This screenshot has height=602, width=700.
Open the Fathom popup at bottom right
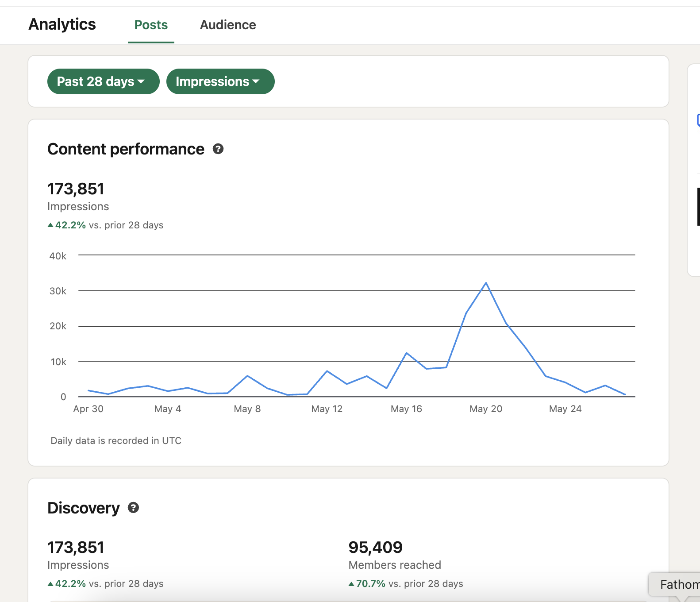click(677, 584)
